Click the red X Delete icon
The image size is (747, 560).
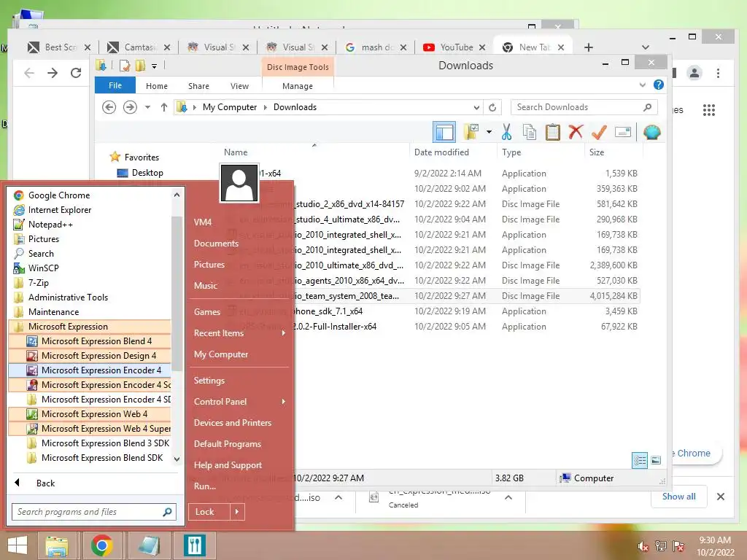[x=576, y=131]
